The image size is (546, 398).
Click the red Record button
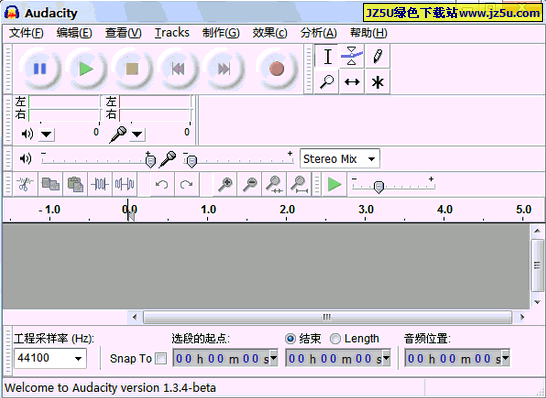coord(277,69)
